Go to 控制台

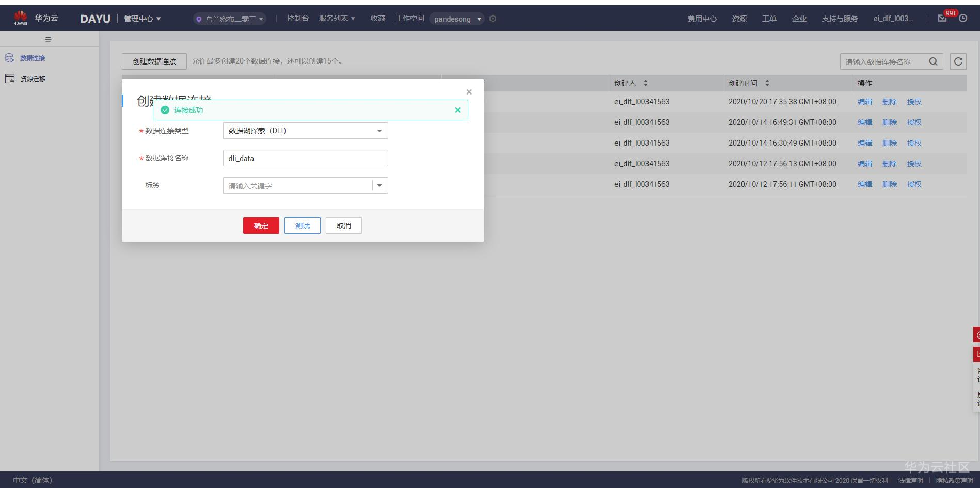298,19
